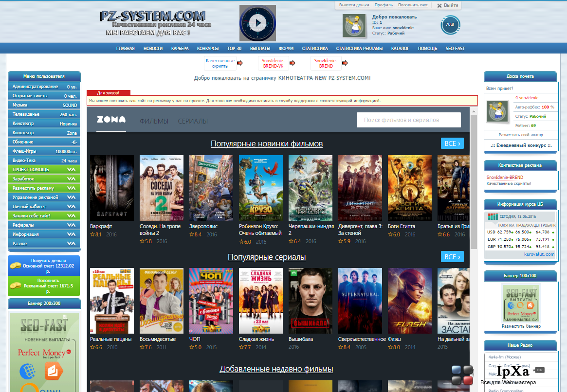567x392 pixels.
Task: Expand the Разное menu section
Action: pyautogui.click(x=44, y=244)
